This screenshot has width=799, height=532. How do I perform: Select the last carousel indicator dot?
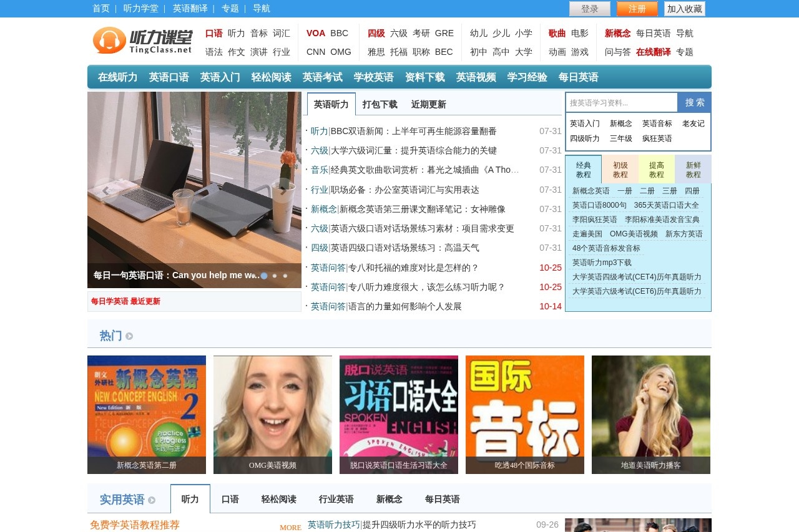[x=285, y=276]
